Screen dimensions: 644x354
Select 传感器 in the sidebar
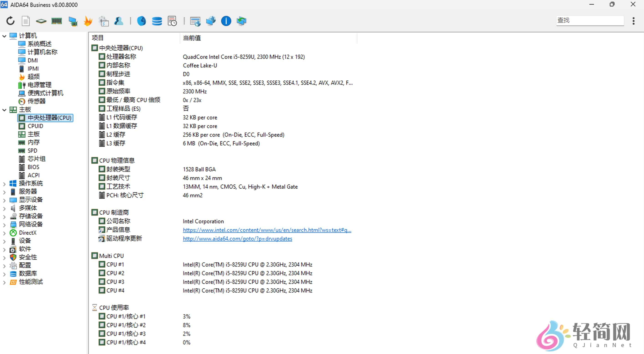point(36,101)
